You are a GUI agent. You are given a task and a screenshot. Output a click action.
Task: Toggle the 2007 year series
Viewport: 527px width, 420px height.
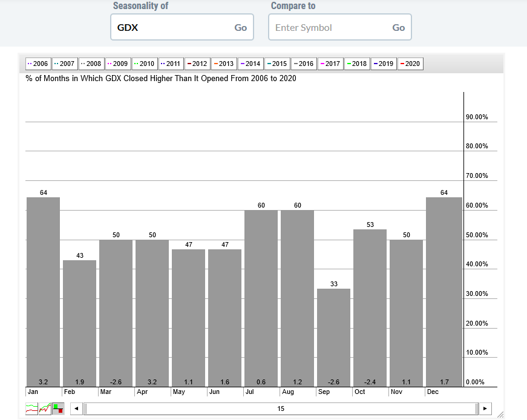[65, 64]
